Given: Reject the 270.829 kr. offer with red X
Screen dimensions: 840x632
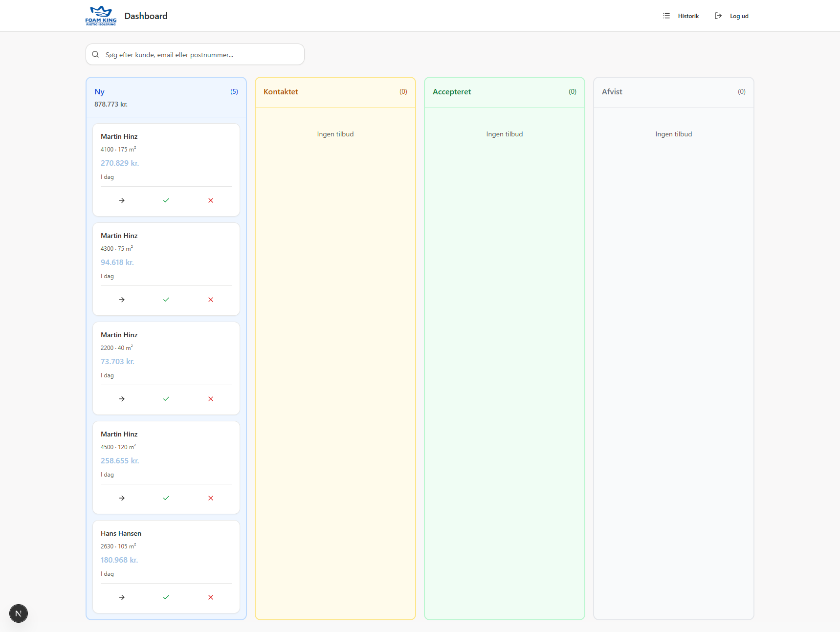Looking at the screenshot, I should point(211,200).
